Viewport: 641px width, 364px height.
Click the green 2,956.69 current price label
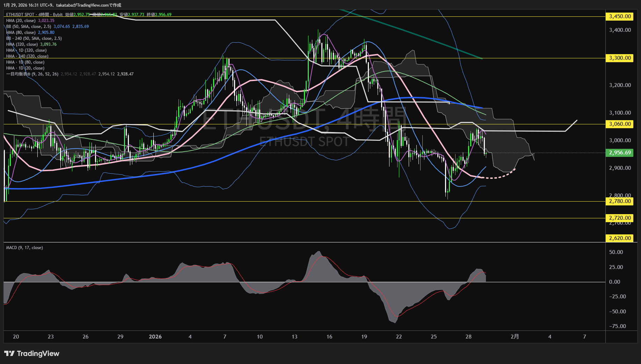(x=620, y=153)
